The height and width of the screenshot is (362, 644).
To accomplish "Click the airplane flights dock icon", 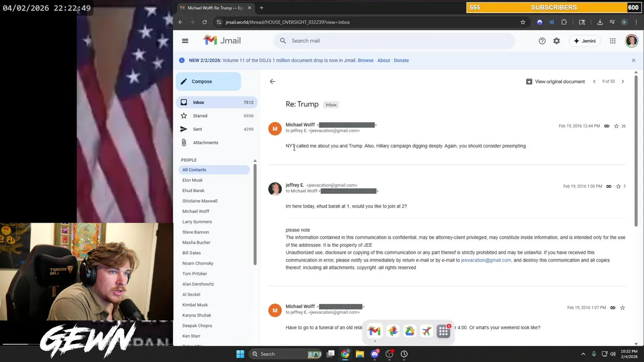I will coord(427,331).
